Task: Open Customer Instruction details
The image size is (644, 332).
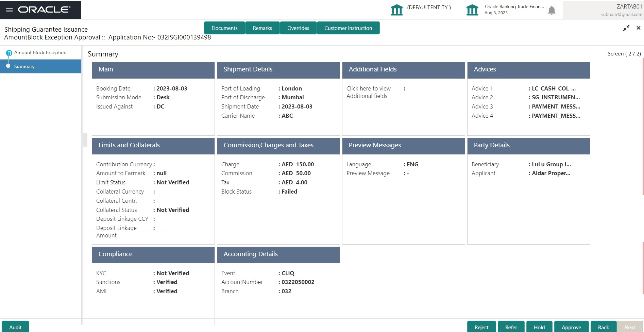Action: tap(348, 28)
